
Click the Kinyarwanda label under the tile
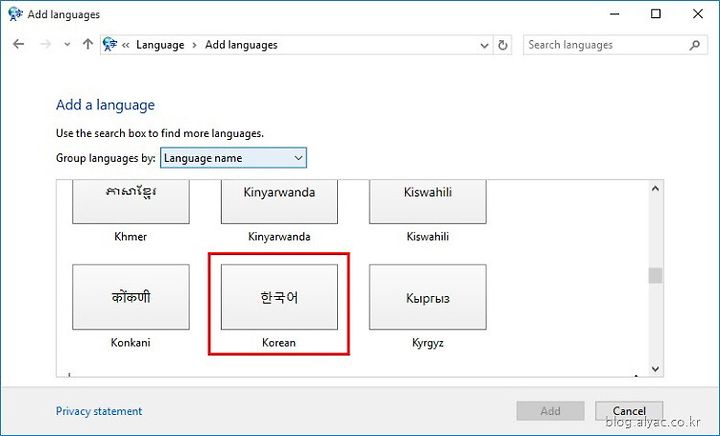(x=279, y=237)
